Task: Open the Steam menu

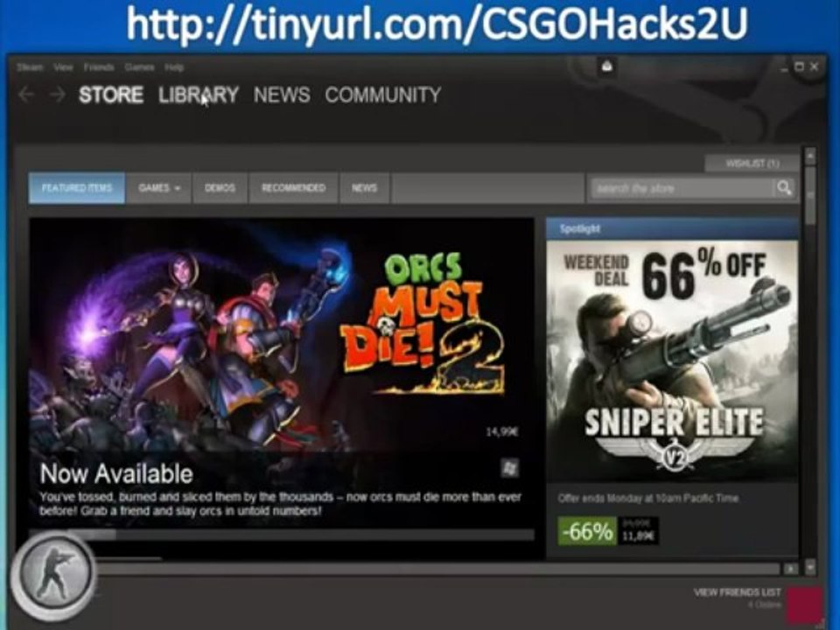Action: coord(30,67)
